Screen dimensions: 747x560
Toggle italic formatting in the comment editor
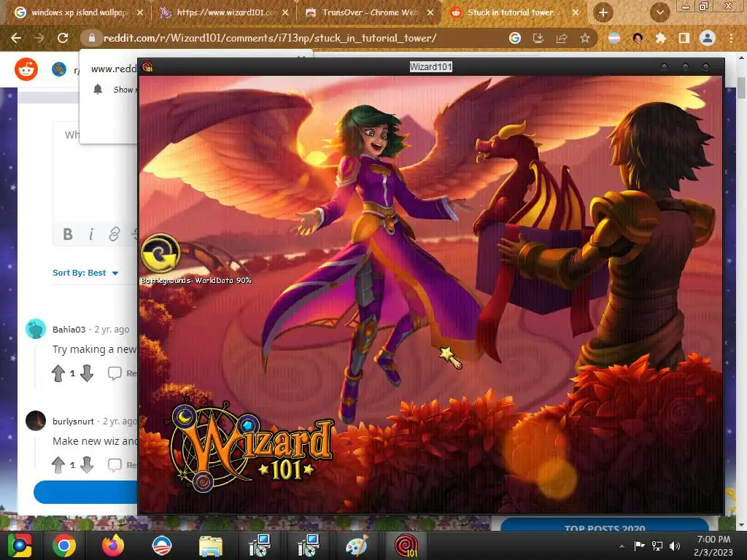[x=91, y=234]
